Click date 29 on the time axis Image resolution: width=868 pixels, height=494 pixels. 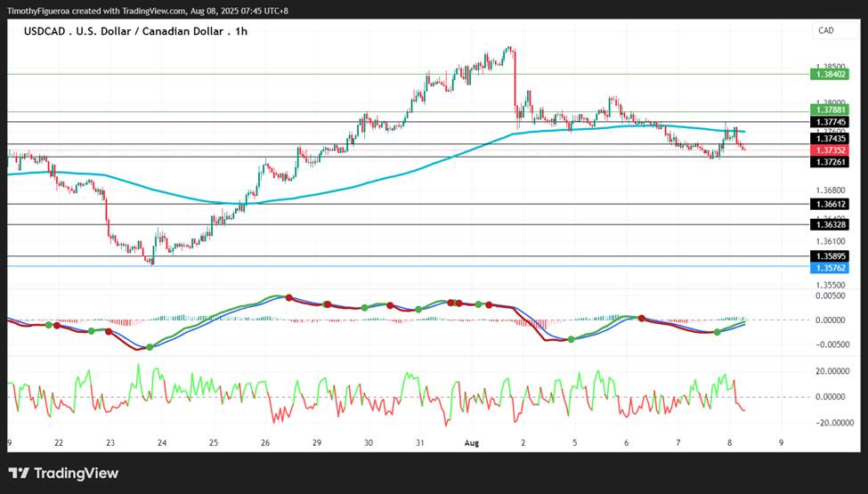(x=317, y=443)
